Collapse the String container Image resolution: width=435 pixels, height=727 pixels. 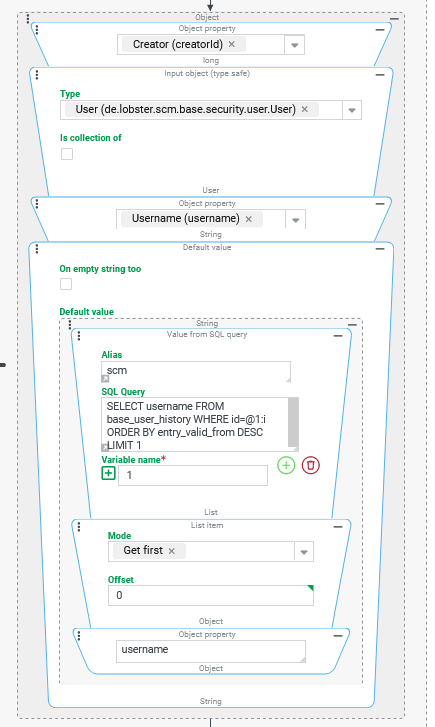coord(352,325)
